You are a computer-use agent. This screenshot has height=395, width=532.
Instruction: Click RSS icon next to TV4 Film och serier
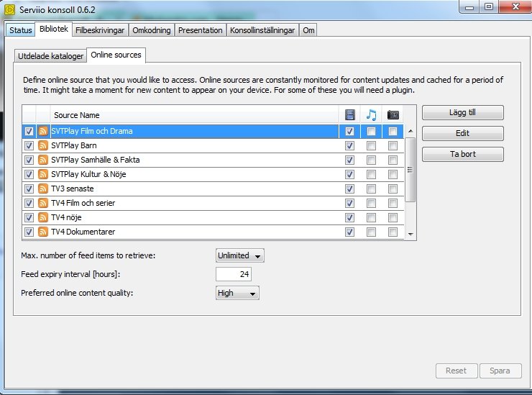pyautogui.click(x=42, y=203)
